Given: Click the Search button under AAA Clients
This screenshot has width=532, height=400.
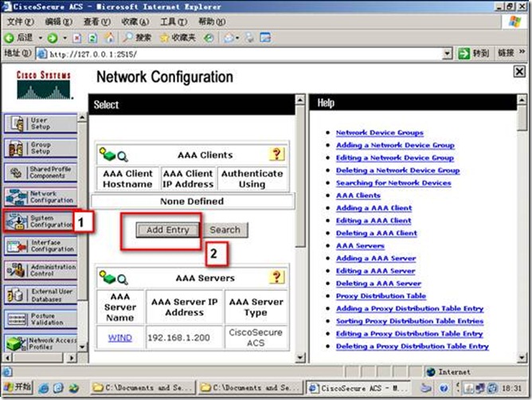Looking at the screenshot, I should click(225, 230).
